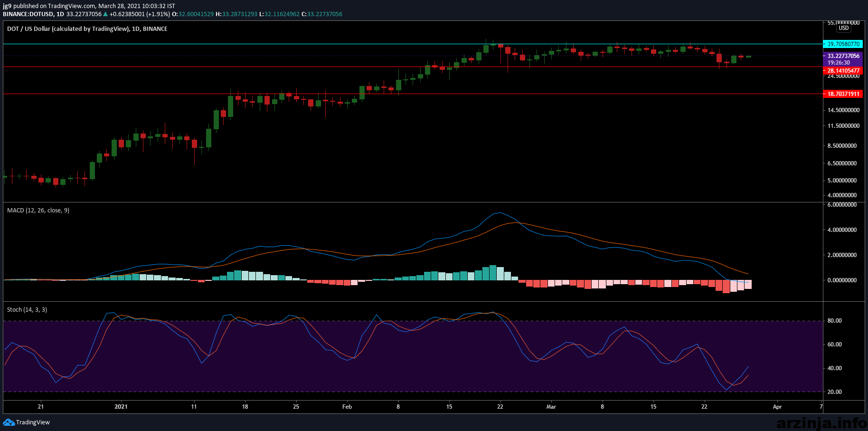Click the red 18.70371911 price label
The image size is (868, 431).
[842, 94]
